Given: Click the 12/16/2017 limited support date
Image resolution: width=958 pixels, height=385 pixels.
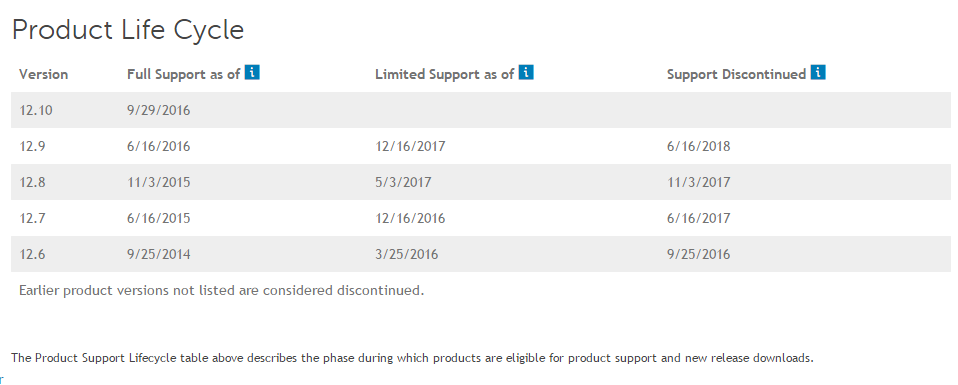Looking at the screenshot, I should (x=410, y=147).
